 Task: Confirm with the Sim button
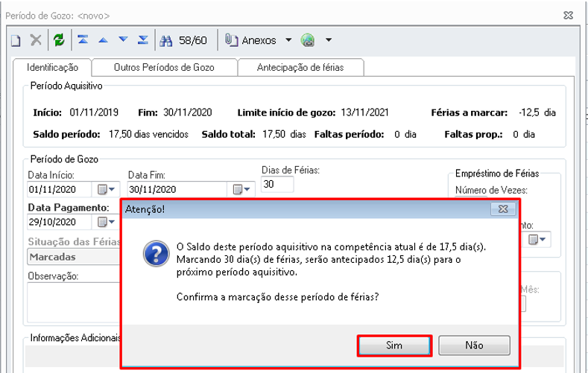[x=394, y=345]
